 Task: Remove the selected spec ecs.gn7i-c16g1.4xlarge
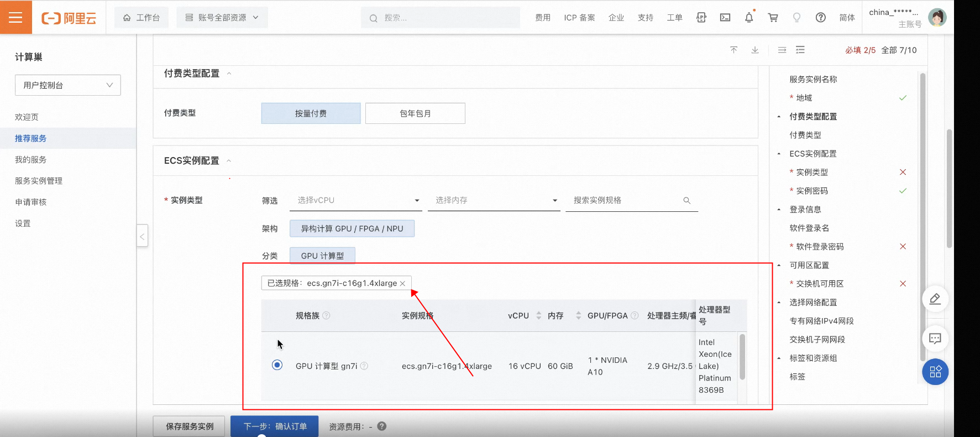402,283
